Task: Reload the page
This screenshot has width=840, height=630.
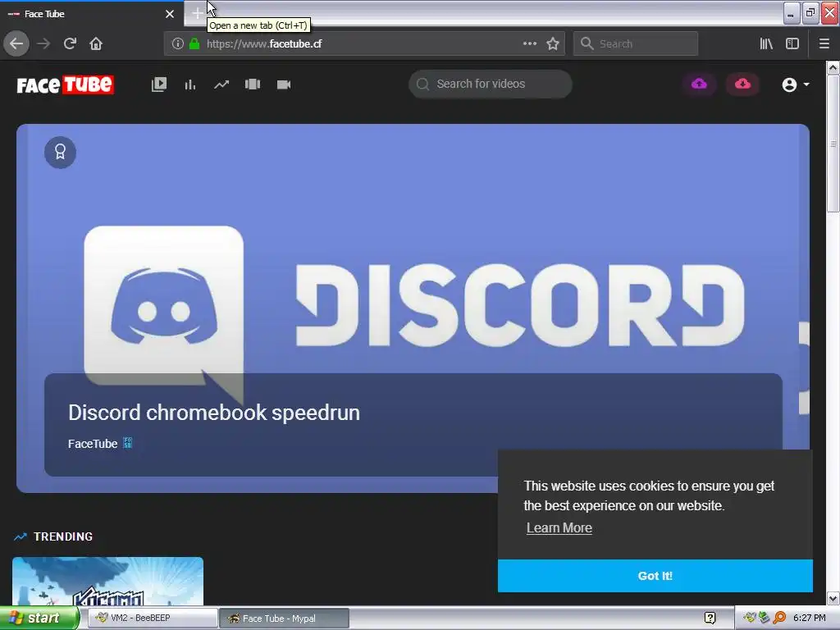Action: tap(70, 43)
